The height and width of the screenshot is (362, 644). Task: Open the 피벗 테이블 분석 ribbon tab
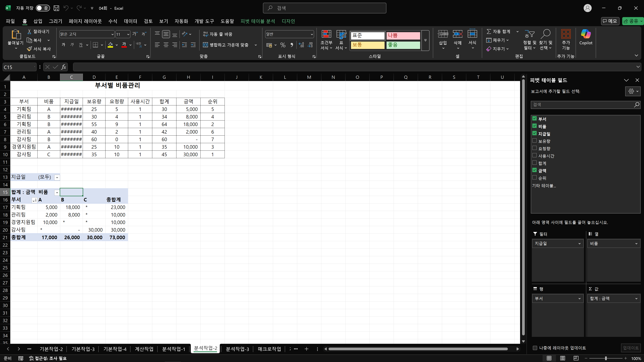257,21
